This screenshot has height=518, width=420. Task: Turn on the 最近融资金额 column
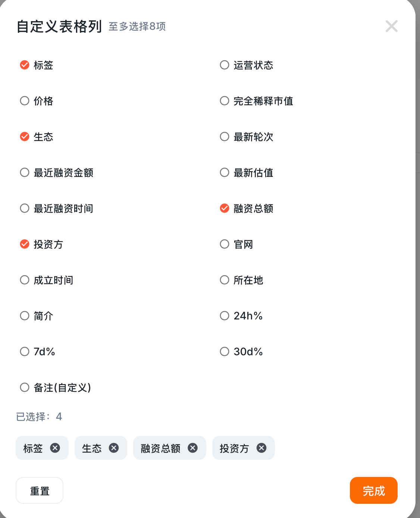[x=25, y=172]
